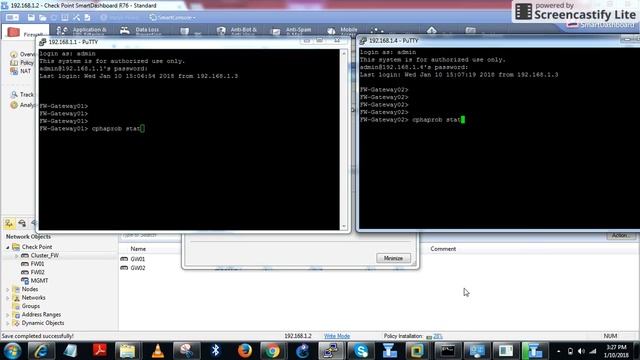
Task: Click the PuTTY icon of 192.168.1.1 window
Action: click(42, 42)
